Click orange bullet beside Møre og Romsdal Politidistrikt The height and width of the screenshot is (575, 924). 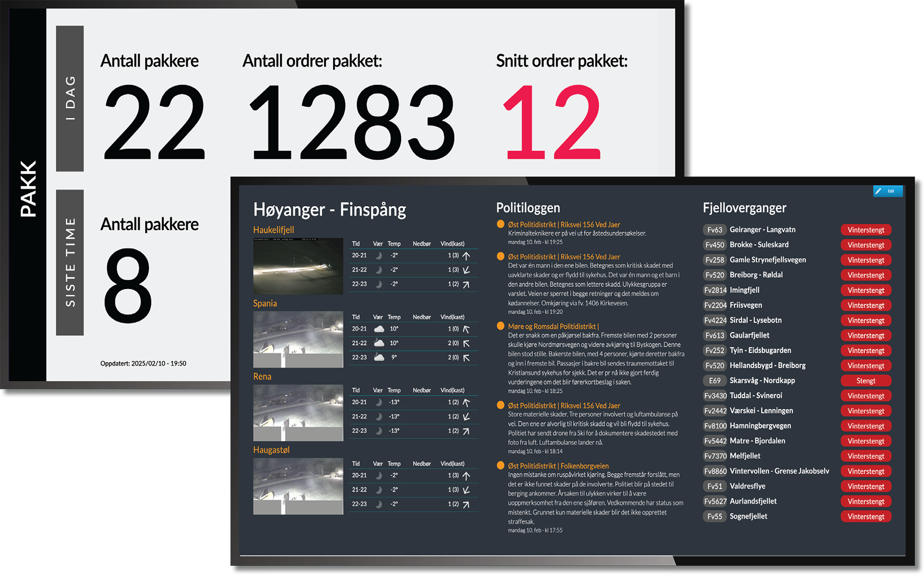pos(500,326)
